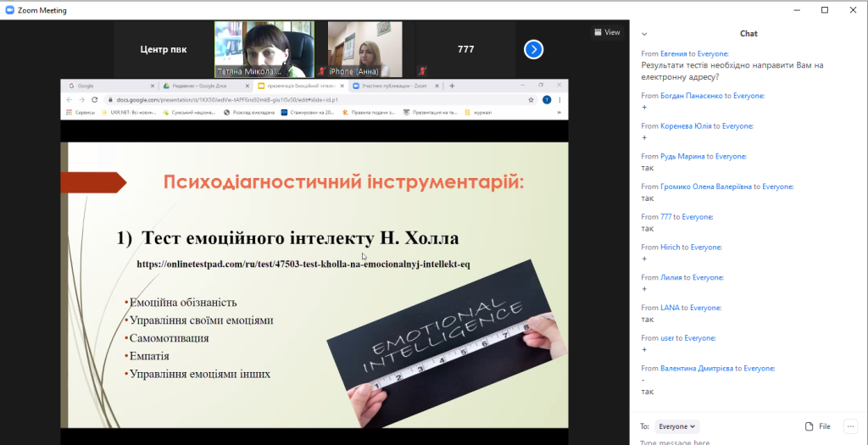Click the File attachment button in chat
The width and height of the screenshot is (868, 445).
(818, 426)
